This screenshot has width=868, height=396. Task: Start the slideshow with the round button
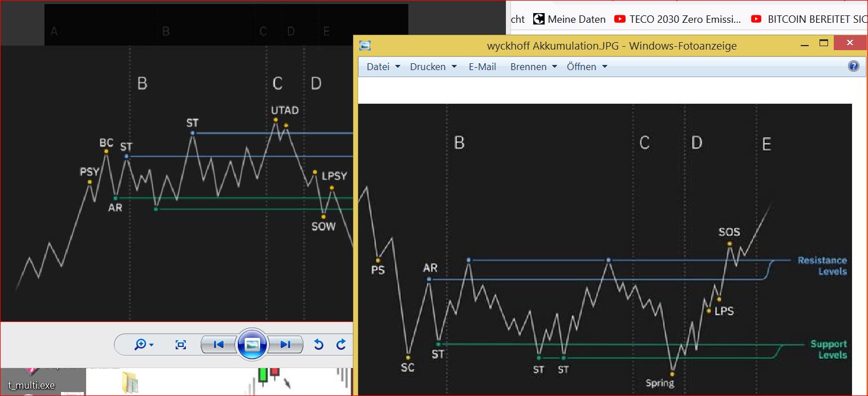252,344
